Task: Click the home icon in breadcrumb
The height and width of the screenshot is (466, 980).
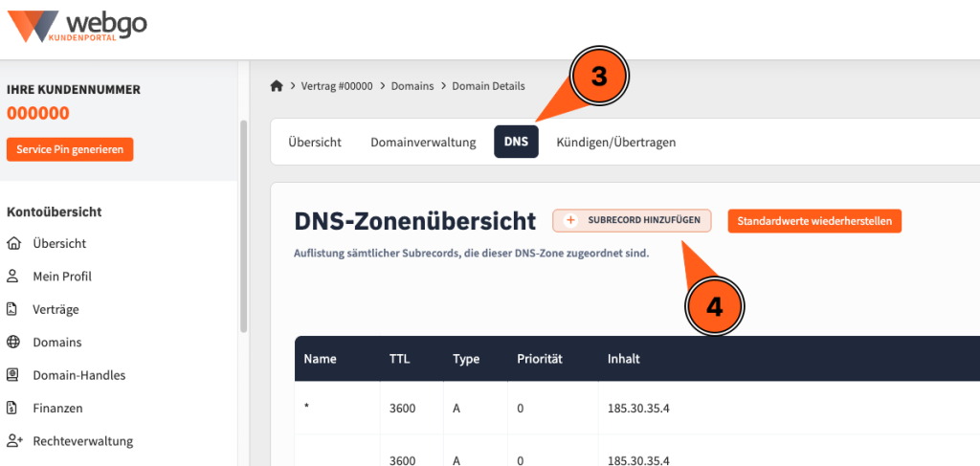Action: point(277,86)
